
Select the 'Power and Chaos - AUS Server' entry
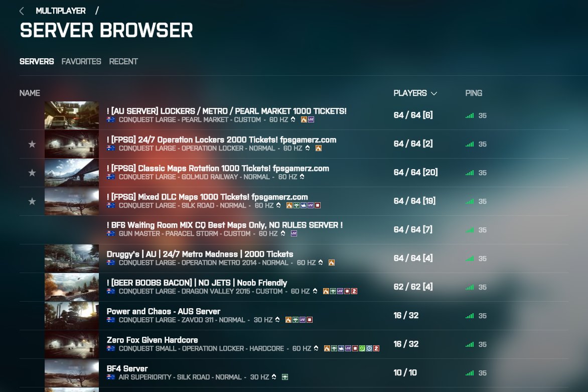pos(294,316)
